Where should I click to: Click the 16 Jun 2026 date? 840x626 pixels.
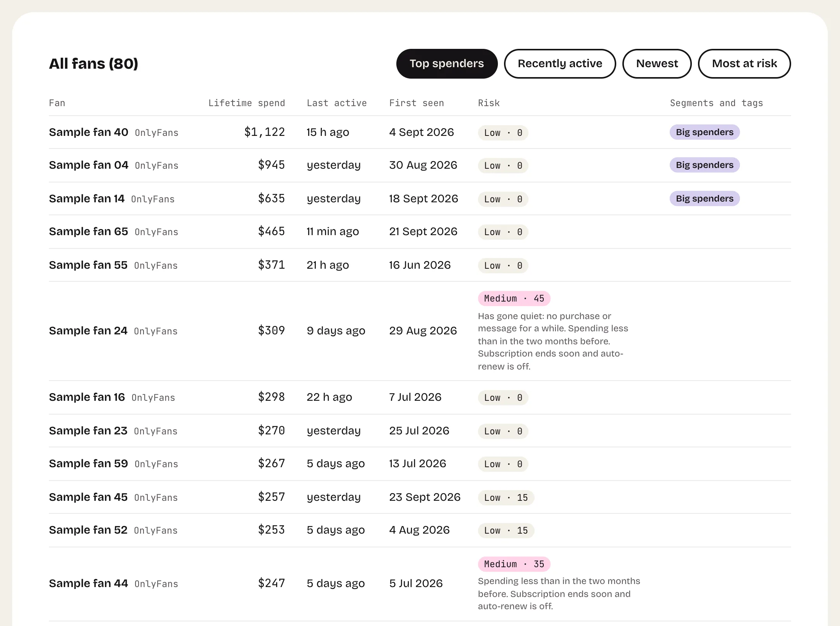pyautogui.click(x=420, y=265)
